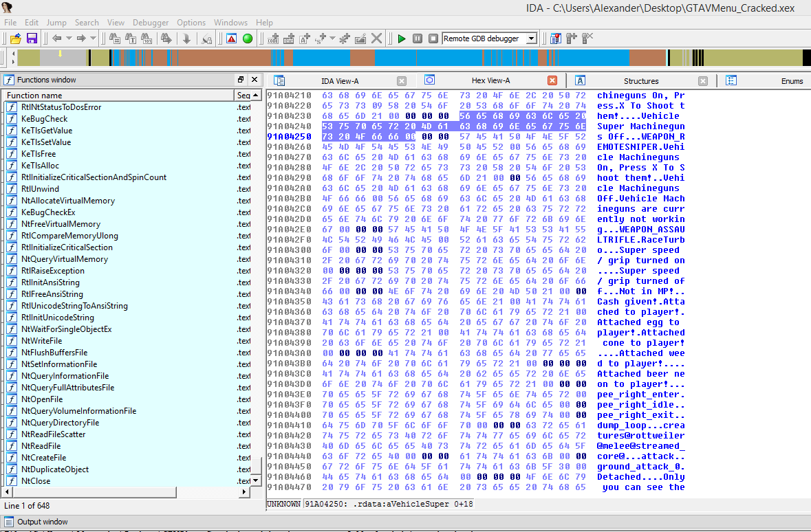This screenshot has width=811, height=532.
Task: Open the Windows menu
Action: (230, 23)
